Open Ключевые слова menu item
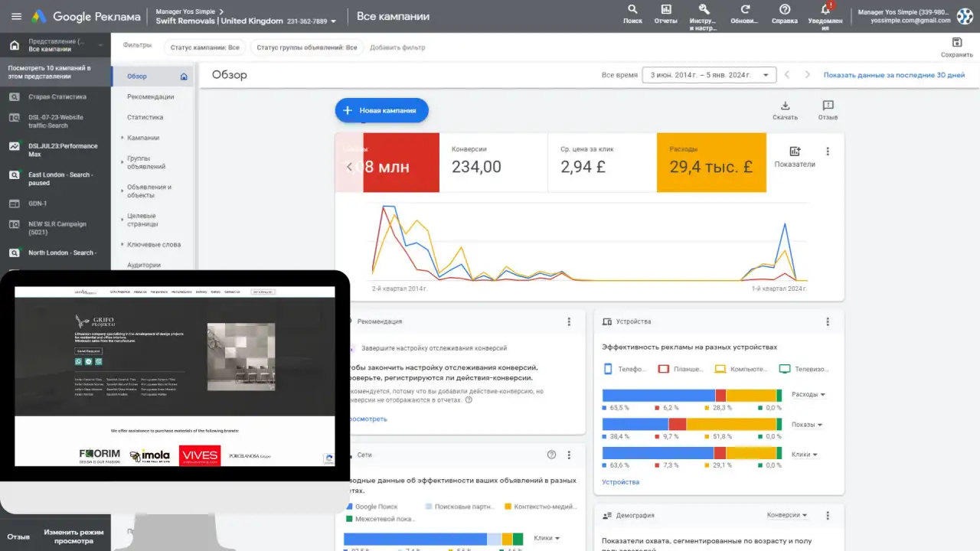Image resolution: width=980 pixels, height=551 pixels. click(154, 245)
